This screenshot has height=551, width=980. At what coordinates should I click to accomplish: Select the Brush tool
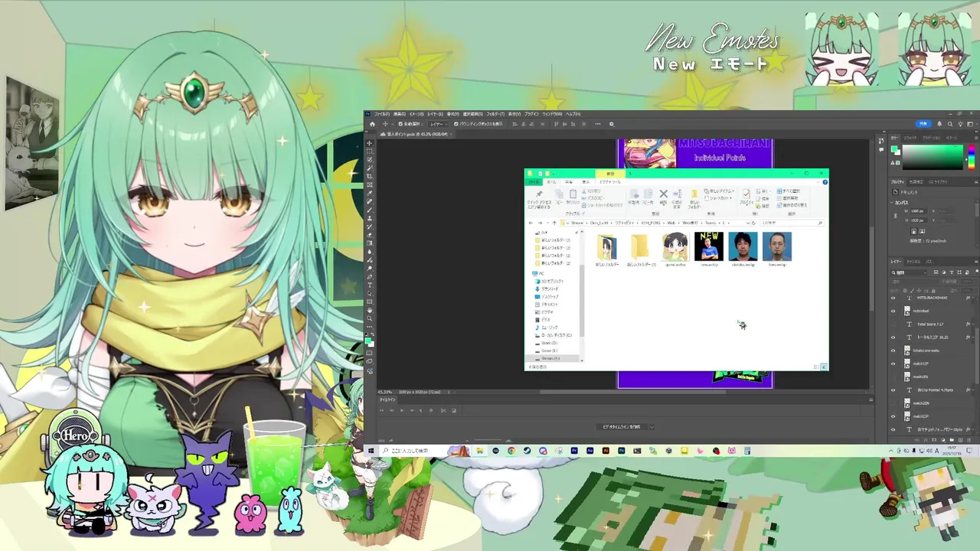[x=370, y=210]
